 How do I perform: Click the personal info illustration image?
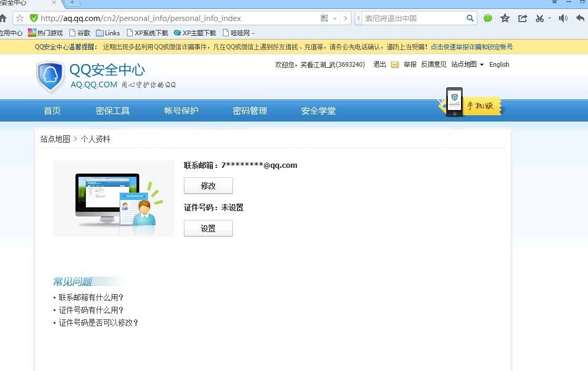(114, 198)
